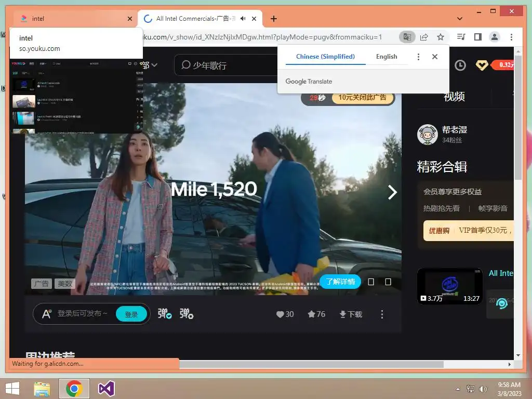The width and height of the screenshot is (532, 399).
Task: Click the Google Translate icon in the address bar
Action: tap(407, 37)
